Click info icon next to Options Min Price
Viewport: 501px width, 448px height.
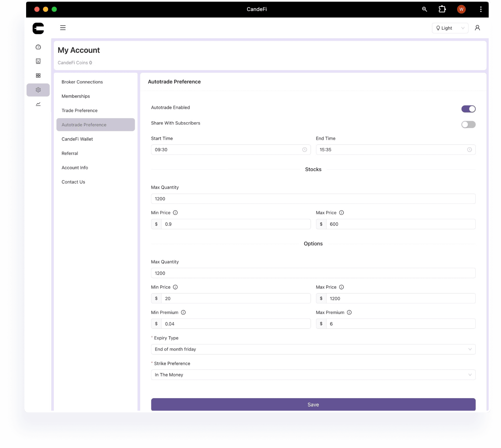[175, 287]
